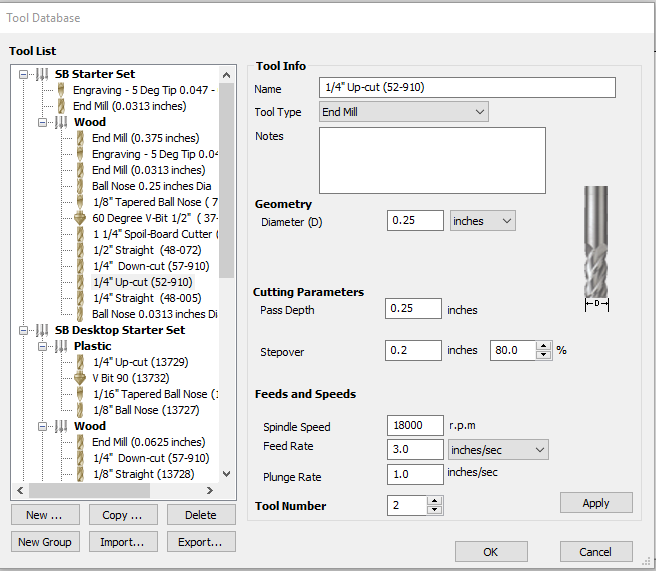
Task: Click the Copy ... button
Action: (123, 515)
